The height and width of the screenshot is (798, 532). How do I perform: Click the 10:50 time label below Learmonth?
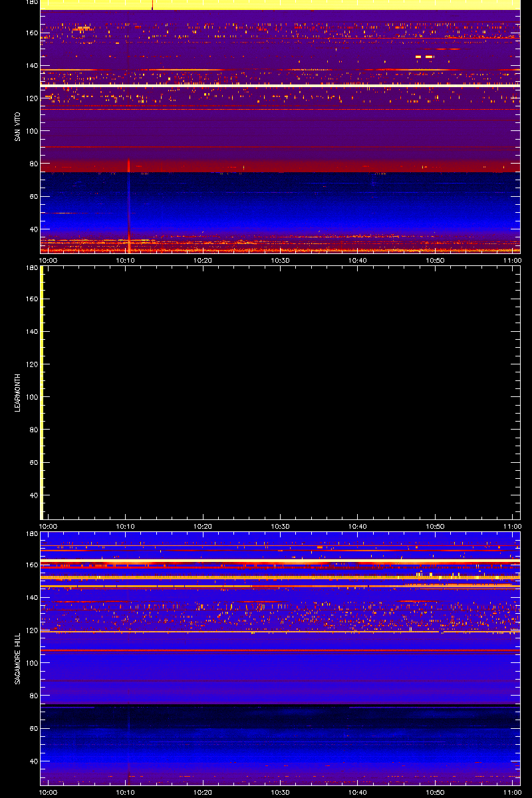click(x=435, y=527)
